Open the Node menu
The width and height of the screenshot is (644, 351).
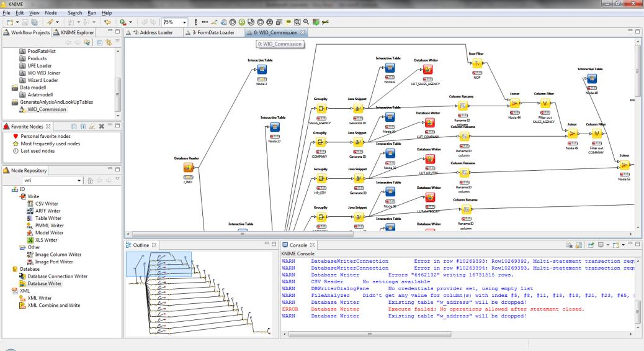[51, 13]
